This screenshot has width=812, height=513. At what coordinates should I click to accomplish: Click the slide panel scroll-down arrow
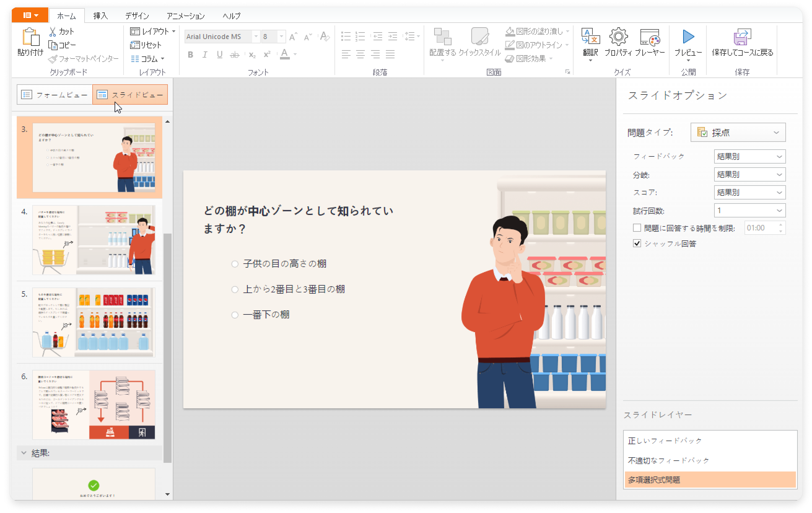[168, 495]
